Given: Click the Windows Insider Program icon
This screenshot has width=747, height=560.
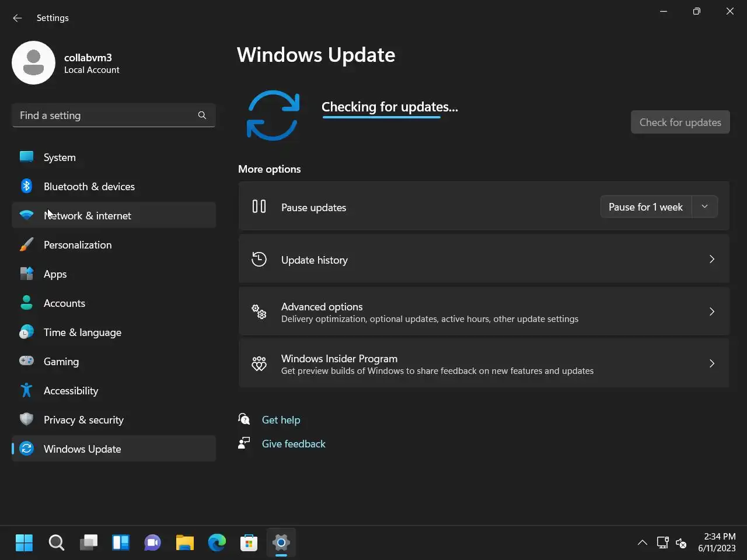Looking at the screenshot, I should pyautogui.click(x=259, y=363).
